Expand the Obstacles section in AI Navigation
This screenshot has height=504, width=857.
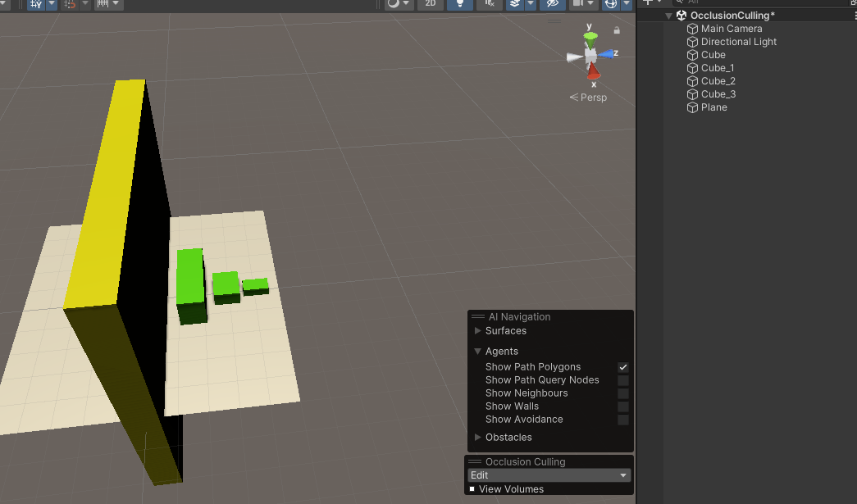(x=477, y=437)
